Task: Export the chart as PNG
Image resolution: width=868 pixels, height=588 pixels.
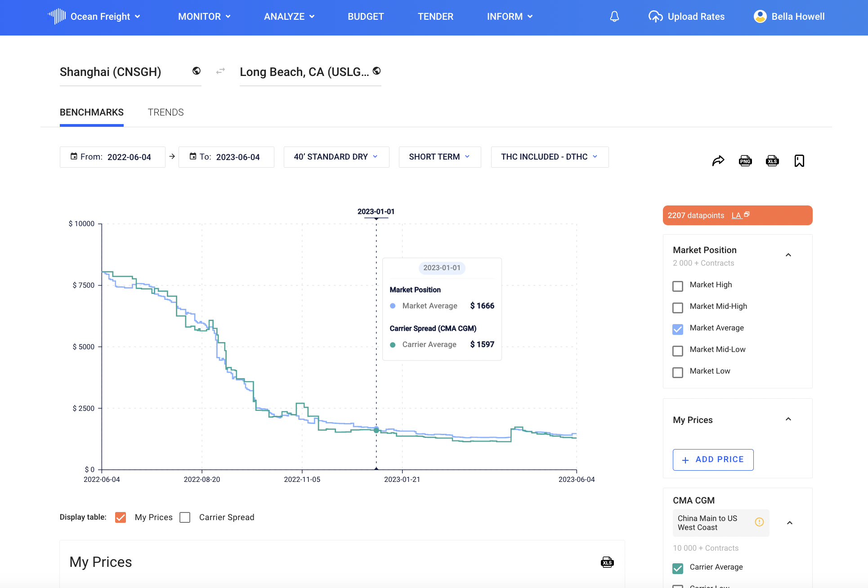Action: click(745, 161)
